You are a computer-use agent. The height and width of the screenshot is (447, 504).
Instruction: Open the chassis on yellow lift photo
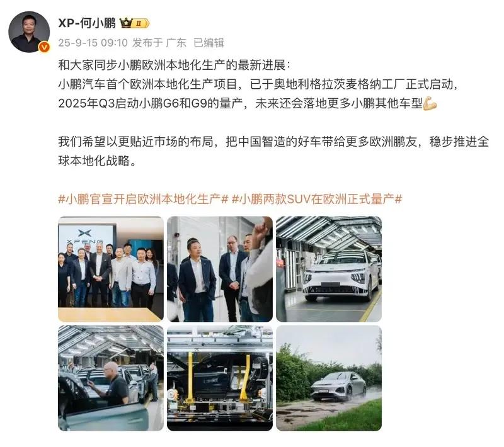[220, 378]
